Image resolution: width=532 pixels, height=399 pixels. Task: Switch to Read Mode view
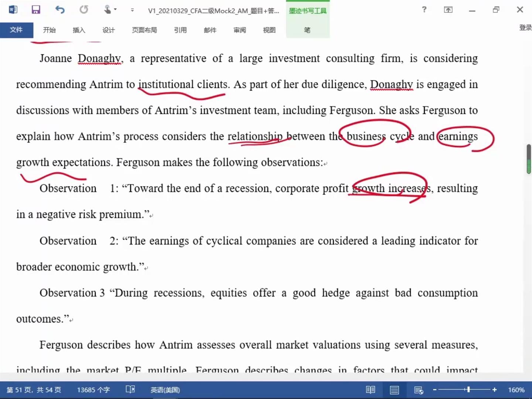point(370,390)
